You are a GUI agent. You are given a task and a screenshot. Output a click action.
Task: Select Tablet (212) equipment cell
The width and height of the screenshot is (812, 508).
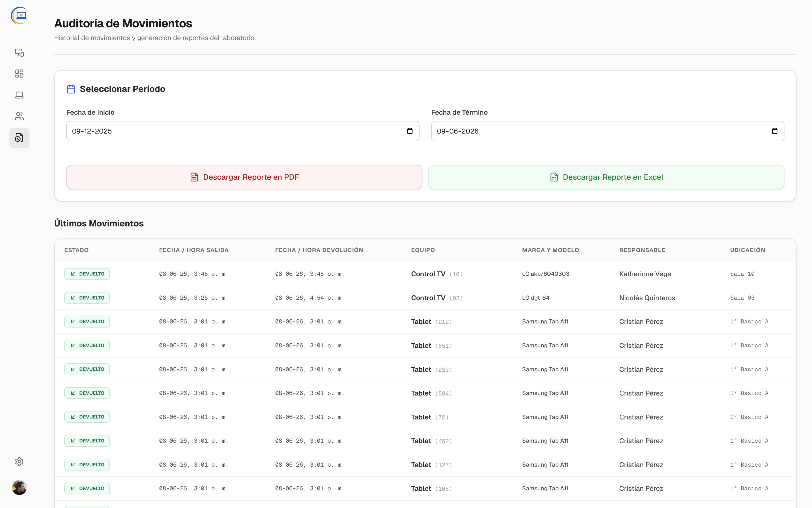click(x=432, y=322)
